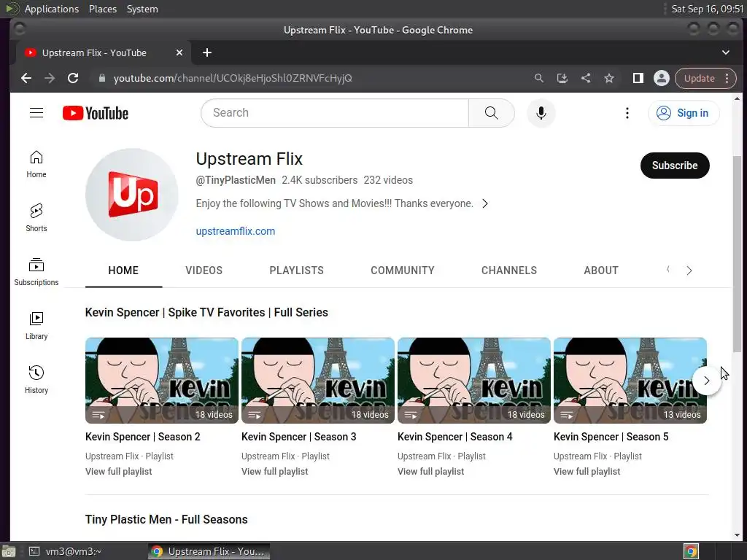Open a new browser tab
The image size is (747, 560).
pos(206,52)
